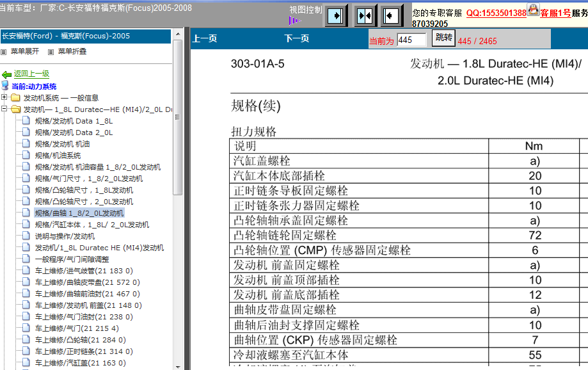
Task: Open 规格/发动机 Data 2_0L
Action: (x=74, y=133)
